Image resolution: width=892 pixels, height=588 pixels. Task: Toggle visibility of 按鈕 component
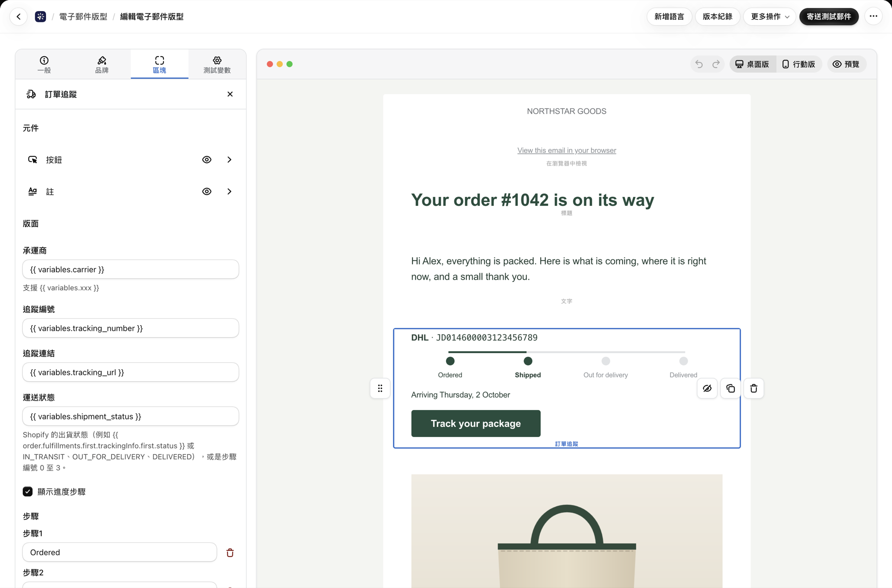tap(207, 160)
